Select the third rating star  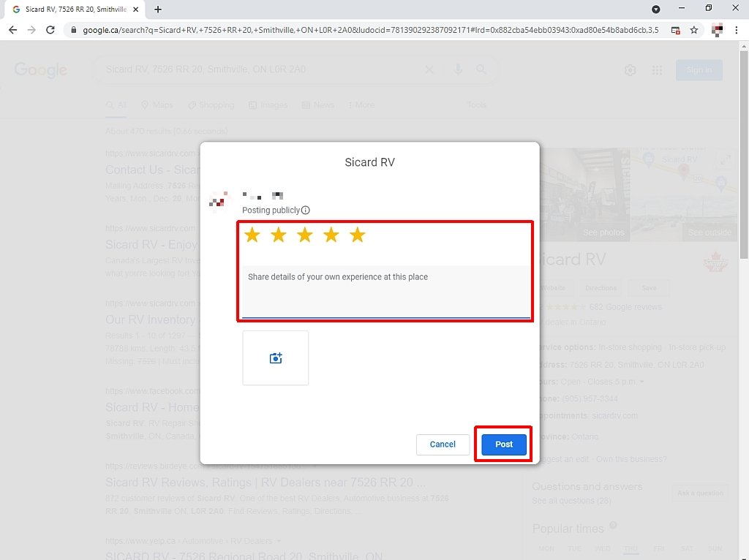tap(304, 235)
